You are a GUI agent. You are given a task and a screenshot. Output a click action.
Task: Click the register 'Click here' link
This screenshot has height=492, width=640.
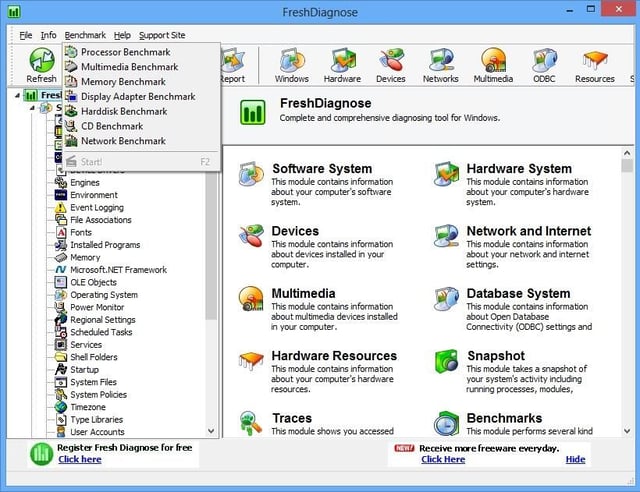tap(80, 459)
